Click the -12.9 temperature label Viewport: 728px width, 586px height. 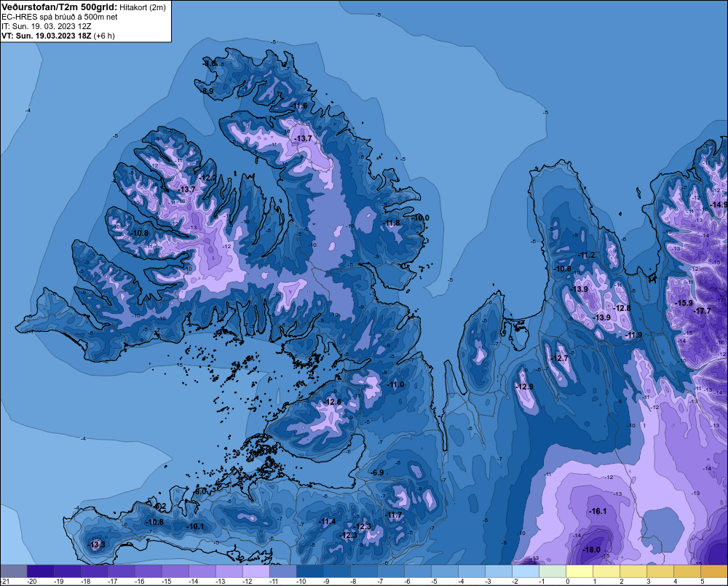[525, 387]
